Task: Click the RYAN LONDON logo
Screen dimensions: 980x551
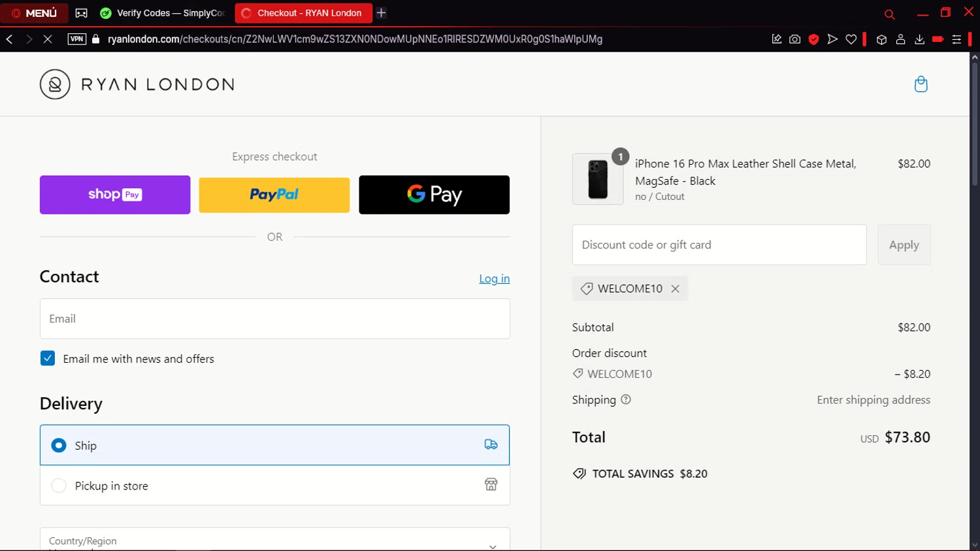Action: (137, 84)
